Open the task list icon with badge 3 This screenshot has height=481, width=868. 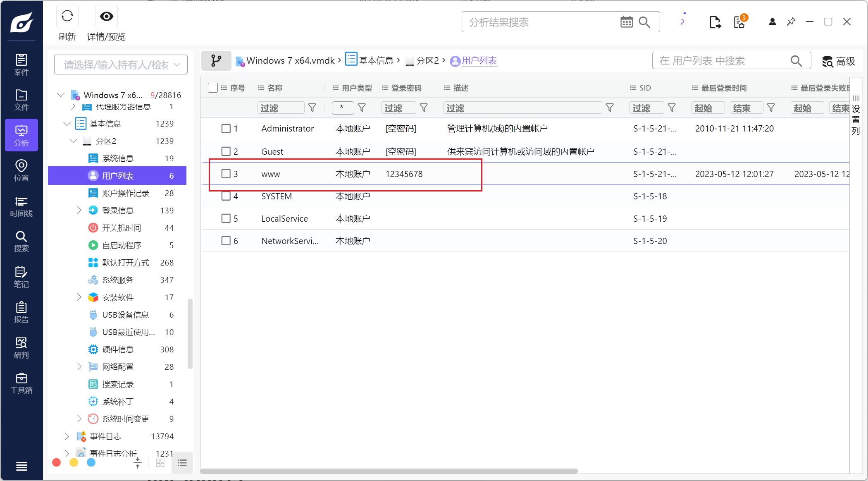(x=739, y=22)
